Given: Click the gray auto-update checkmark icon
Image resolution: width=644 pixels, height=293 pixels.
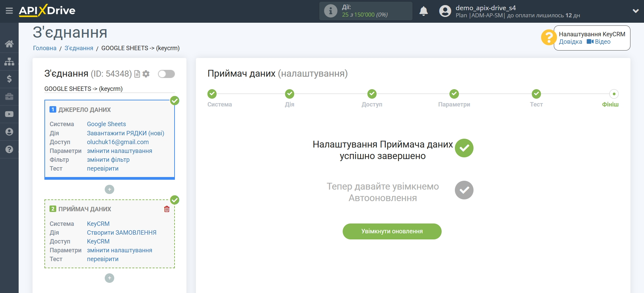Looking at the screenshot, I should tap(464, 190).
